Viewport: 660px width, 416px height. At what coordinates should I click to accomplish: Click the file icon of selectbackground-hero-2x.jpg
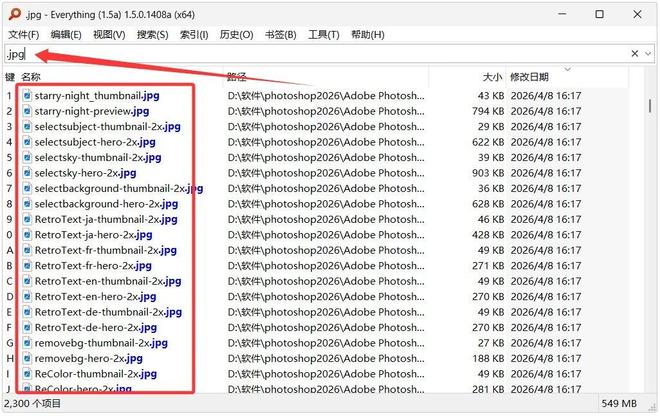27,204
